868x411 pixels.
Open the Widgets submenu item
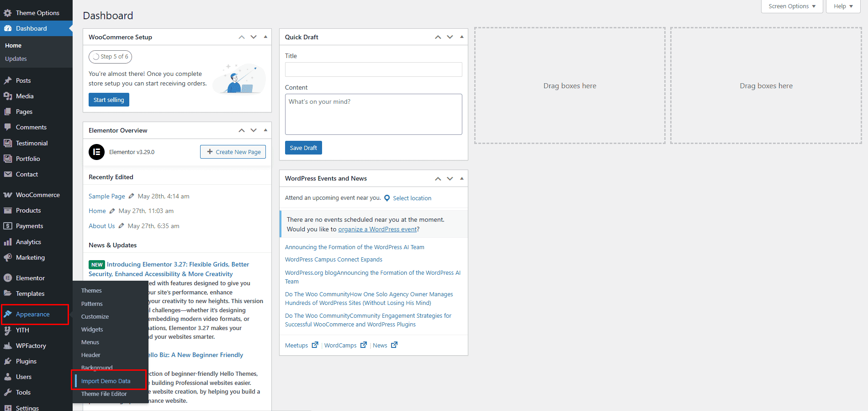click(x=92, y=329)
